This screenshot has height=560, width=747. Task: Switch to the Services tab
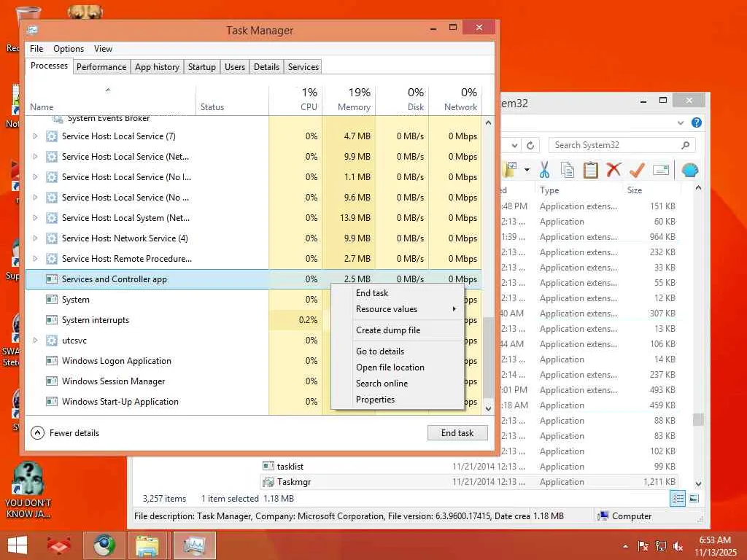point(303,67)
